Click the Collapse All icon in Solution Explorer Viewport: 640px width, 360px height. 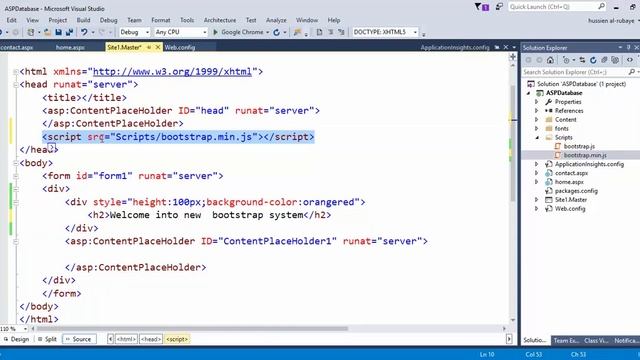tap(604, 60)
